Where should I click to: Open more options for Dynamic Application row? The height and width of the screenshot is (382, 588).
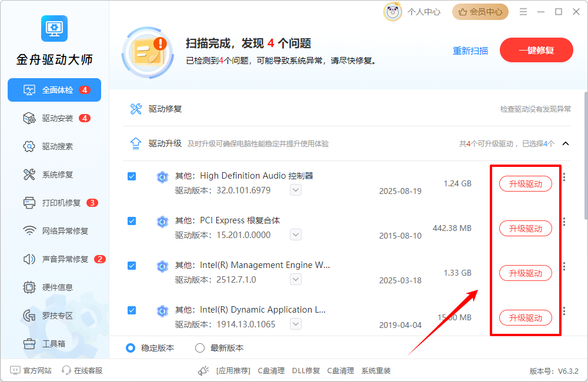564,311
